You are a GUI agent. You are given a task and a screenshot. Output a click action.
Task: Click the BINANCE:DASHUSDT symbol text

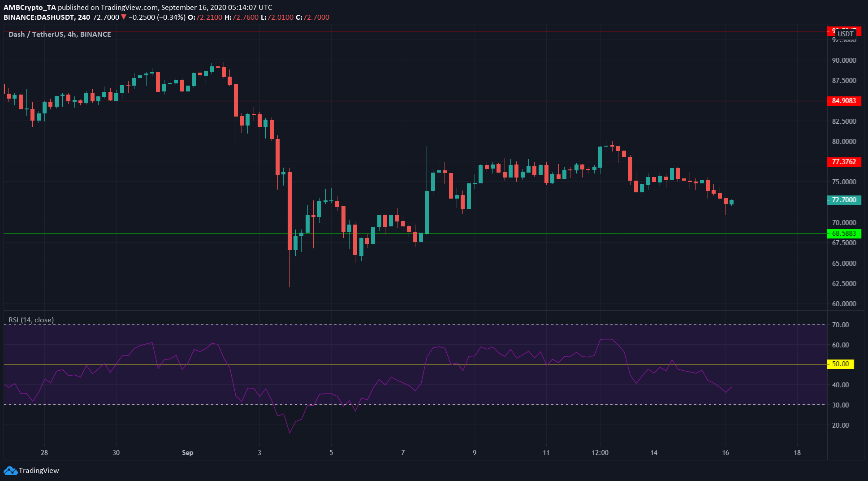click(x=39, y=17)
